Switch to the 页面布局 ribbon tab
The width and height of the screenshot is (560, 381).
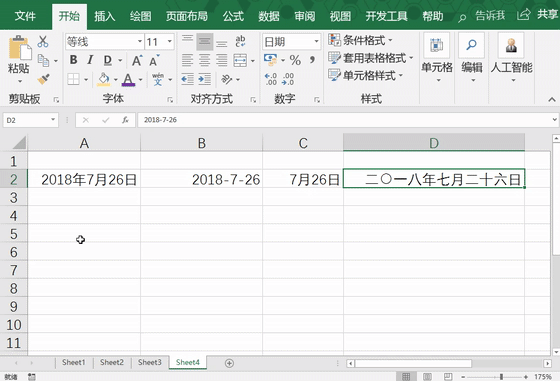pyautogui.click(x=186, y=16)
